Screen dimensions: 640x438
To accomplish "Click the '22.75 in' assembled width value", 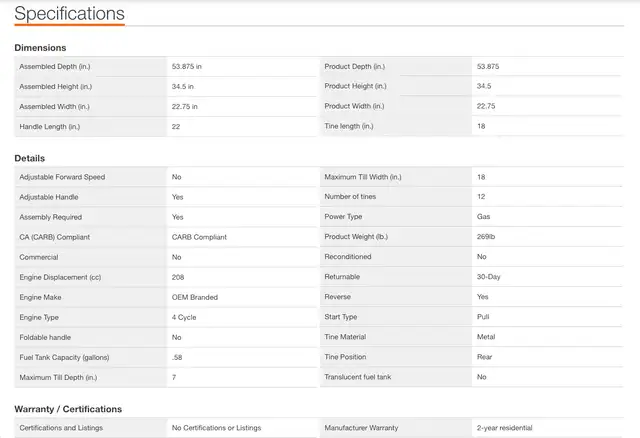I will 184,107.
